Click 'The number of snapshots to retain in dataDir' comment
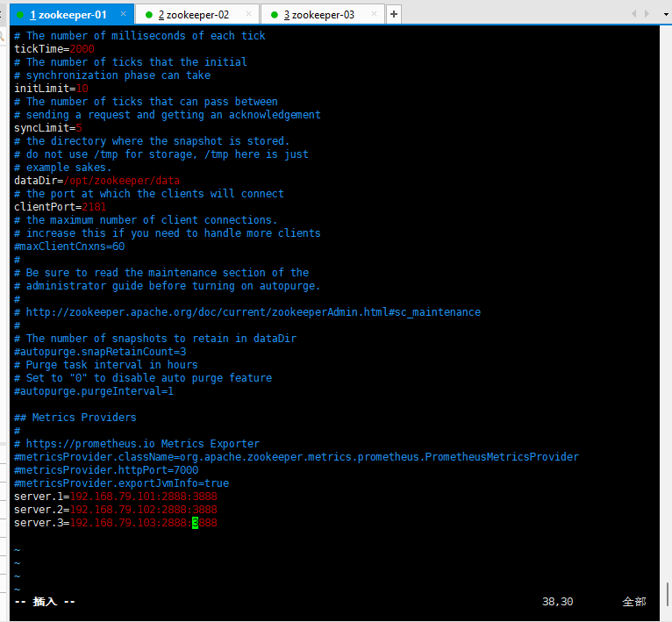This screenshot has height=622, width=672. pyautogui.click(x=155, y=339)
